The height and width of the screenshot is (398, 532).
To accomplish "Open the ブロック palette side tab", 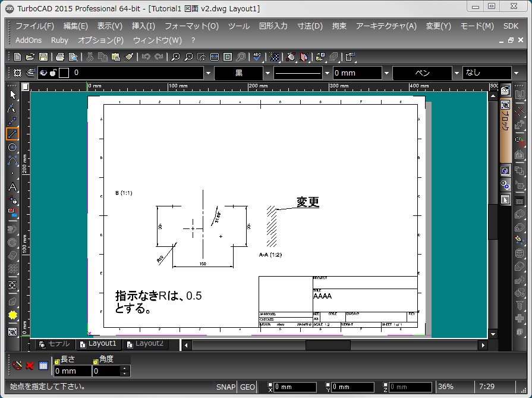I will (505, 130).
